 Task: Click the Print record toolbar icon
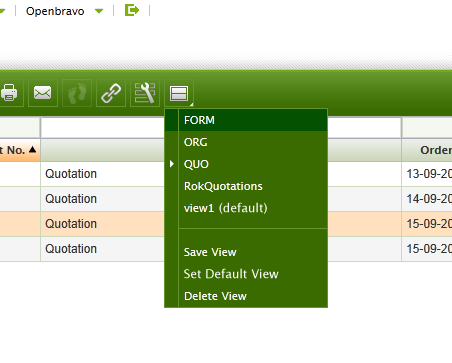9,93
